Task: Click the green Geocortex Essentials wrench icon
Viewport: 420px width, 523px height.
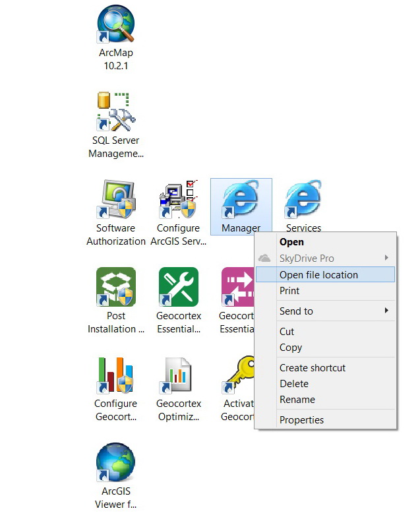Action: (x=178, y=287)
